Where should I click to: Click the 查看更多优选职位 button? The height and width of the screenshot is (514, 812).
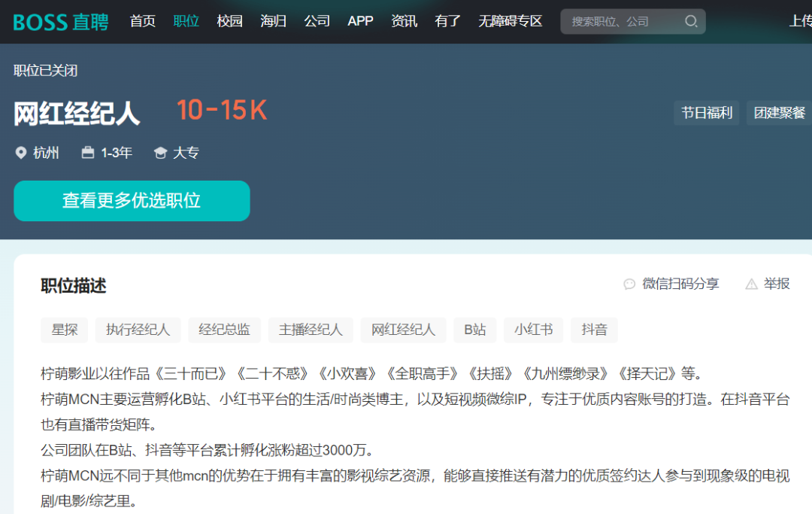132,201
